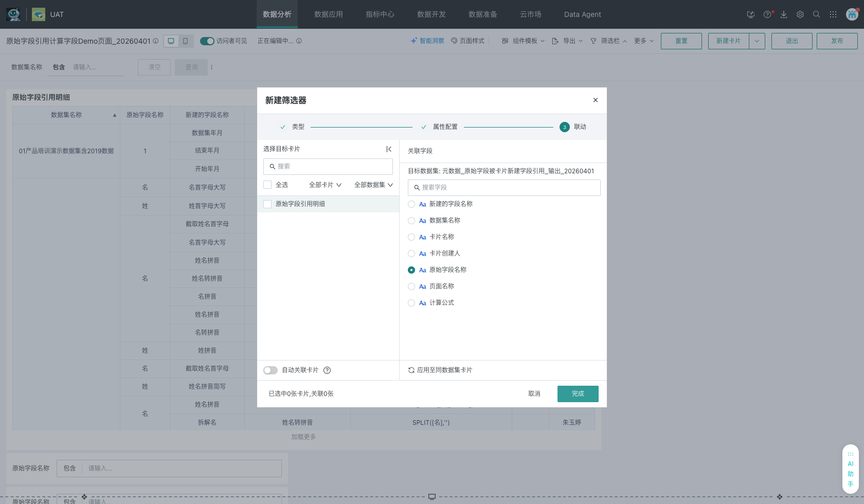Viewport: 864px width, 504px height.
Task: Disable the 访问者可见 visibility toggle
Action: click(x=207, y=41)
